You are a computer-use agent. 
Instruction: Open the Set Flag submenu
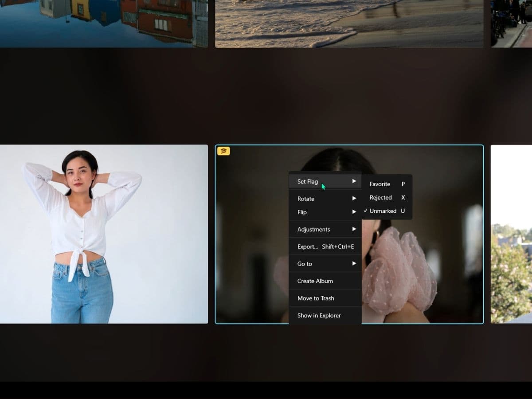(325, 181)
